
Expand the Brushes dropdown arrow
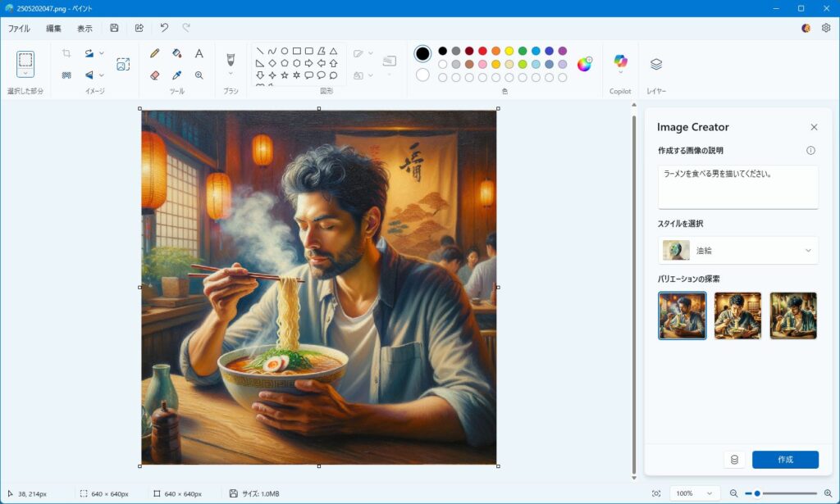[231, 73]
